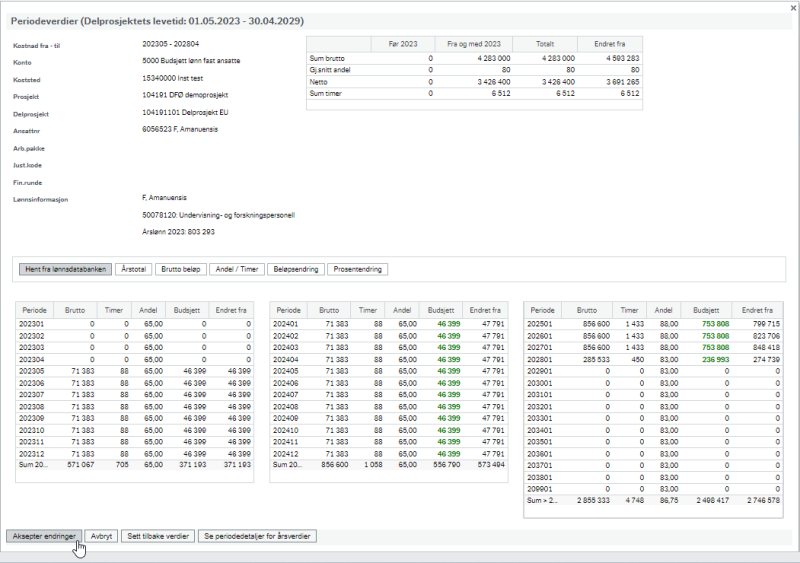This screenshot has width=800, height=563.
Task: Click the Sum brutto row label
Action: (327, 58)
